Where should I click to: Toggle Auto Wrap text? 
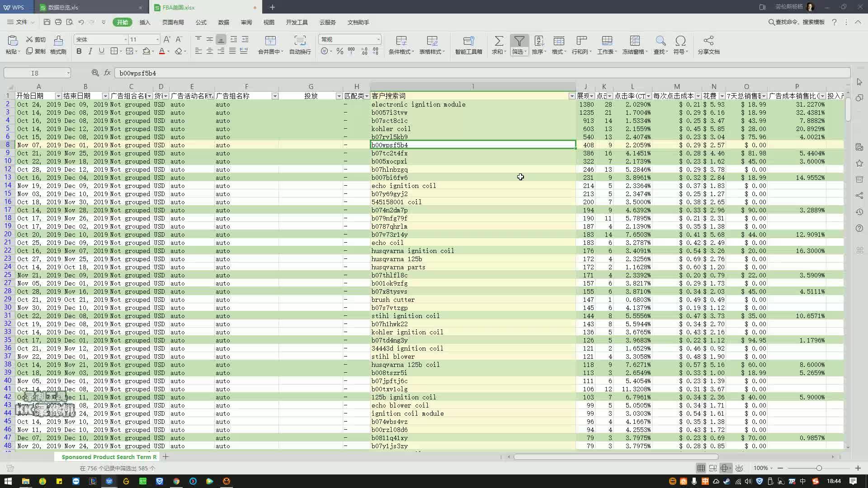[300, 45]
